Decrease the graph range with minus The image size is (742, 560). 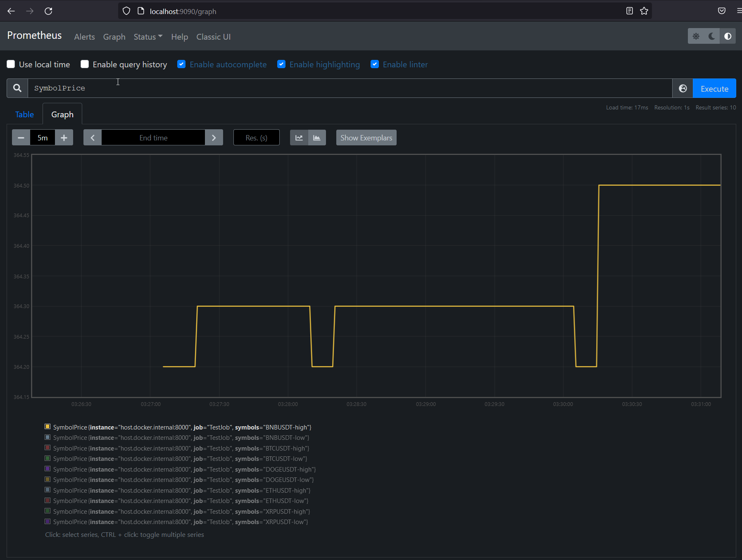tap(21, 138)
